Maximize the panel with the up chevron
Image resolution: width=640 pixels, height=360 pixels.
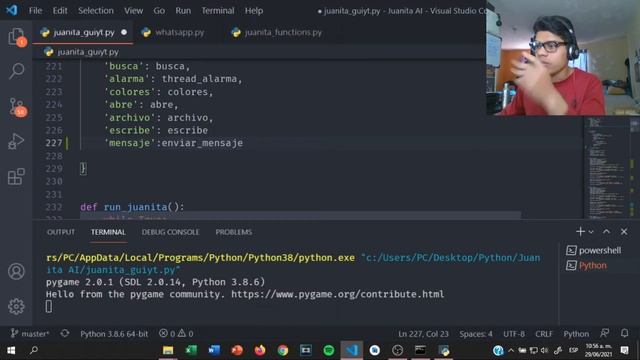(x=607, y=231)
